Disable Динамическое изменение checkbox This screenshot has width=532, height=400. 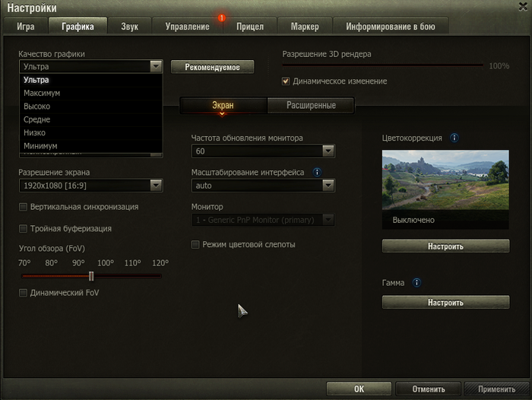(x=286, y=81)
